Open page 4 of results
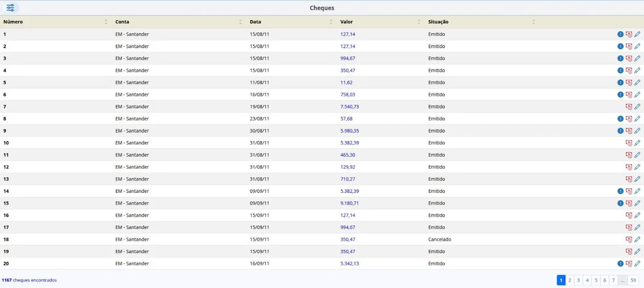 click(587, 280)
